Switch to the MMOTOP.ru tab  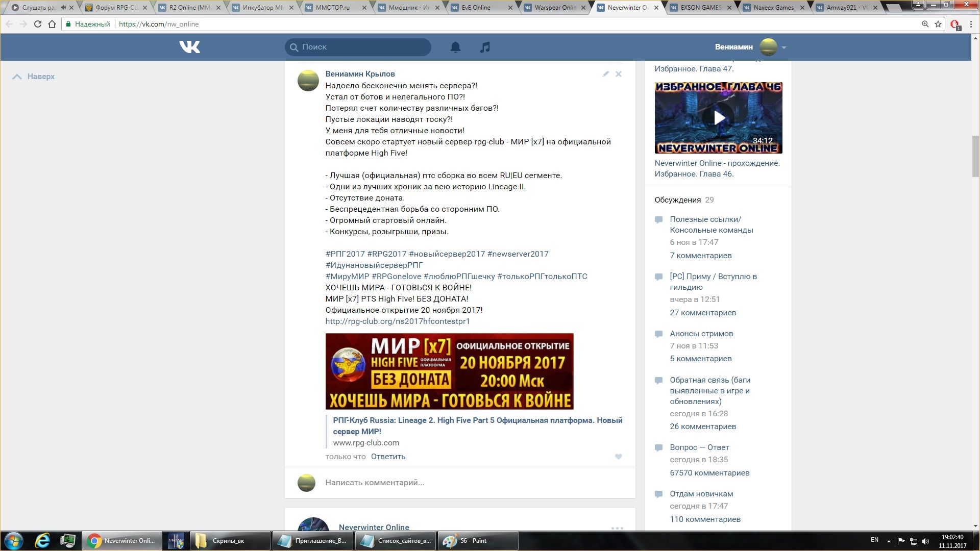[333, 8]
